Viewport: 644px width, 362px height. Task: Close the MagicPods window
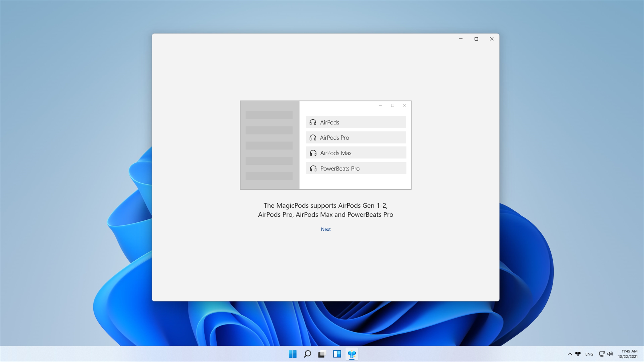coord(492,39)
